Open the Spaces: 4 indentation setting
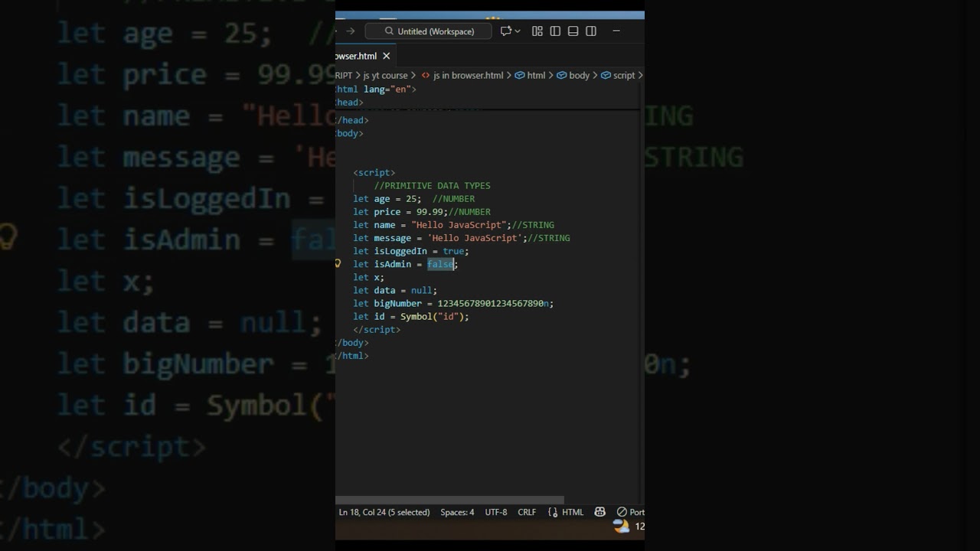This screenshot has height=551, width=980. tap(457, 512)
